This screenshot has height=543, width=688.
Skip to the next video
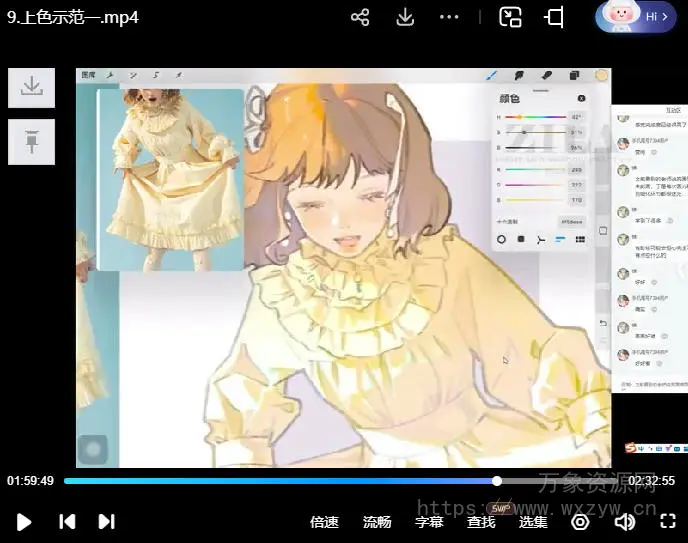tap(106, 521)
